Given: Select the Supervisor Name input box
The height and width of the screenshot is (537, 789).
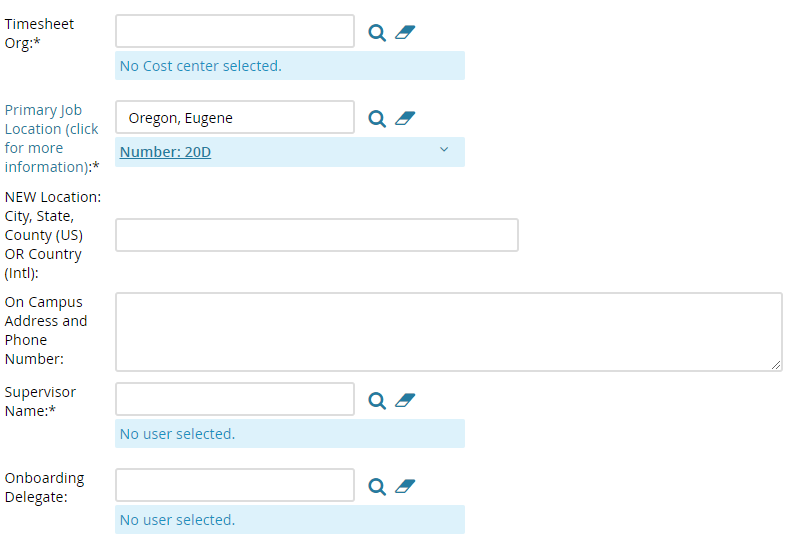Looking at the screenshot, I should tap(235, 399).
